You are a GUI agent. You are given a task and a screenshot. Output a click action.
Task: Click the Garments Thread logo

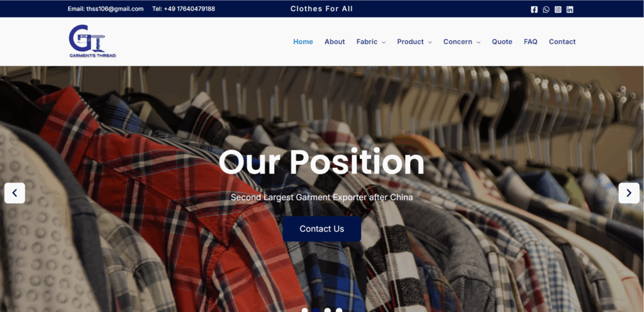(92, 41)
